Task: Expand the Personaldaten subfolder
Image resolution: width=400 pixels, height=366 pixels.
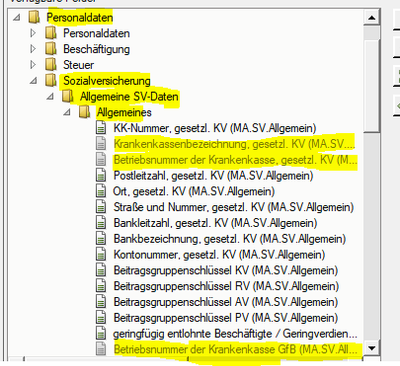Action: pos(33,33)
